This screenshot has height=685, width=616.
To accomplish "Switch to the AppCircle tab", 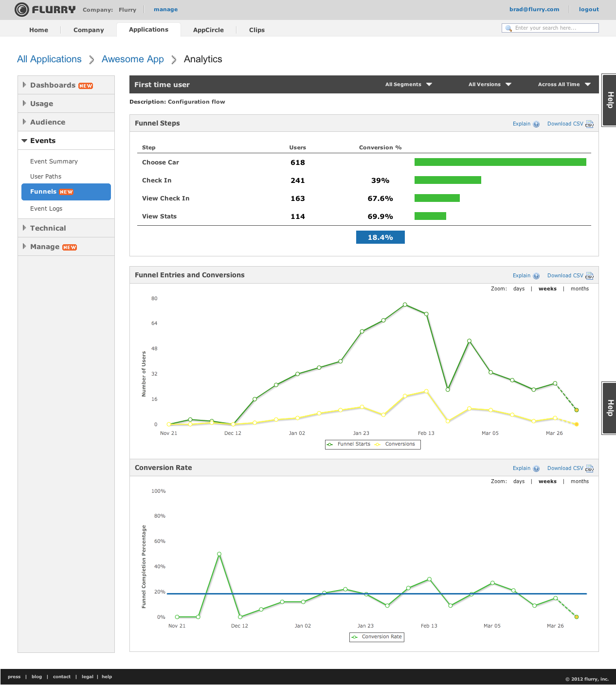I will (x=208, y=30).
